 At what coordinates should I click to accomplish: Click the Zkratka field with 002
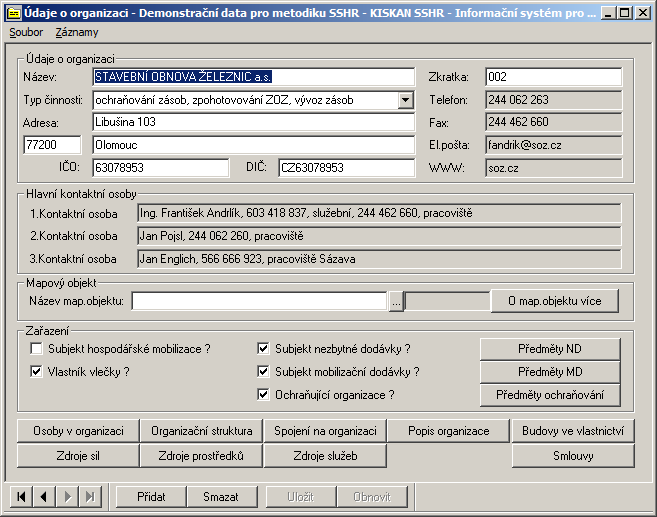pos(554,77)
